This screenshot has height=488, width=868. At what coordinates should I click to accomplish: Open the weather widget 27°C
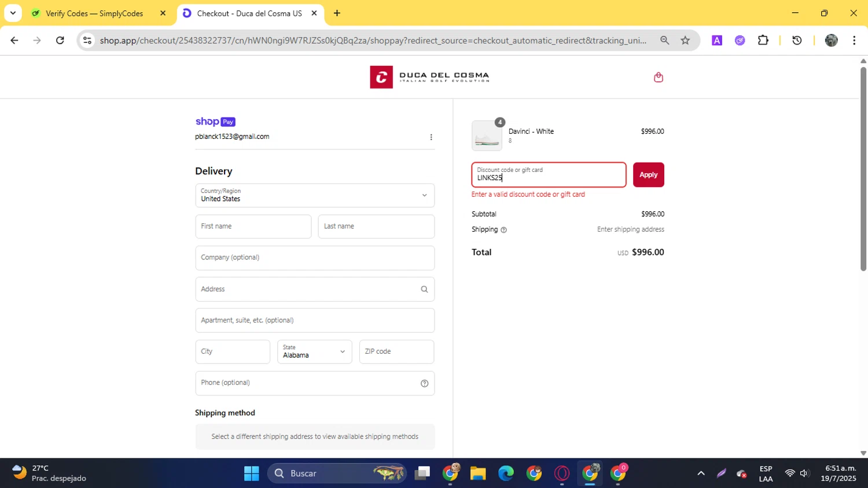pos(49,473)
